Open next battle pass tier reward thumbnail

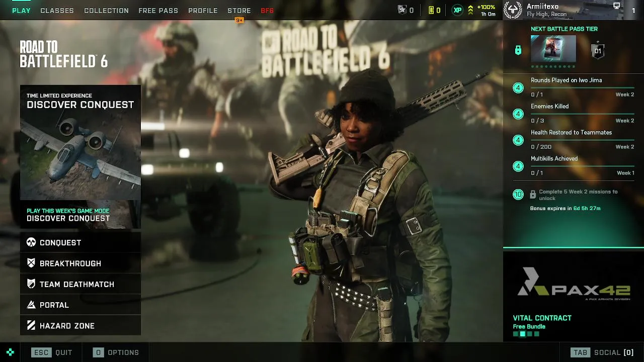[x=553, y=49]
